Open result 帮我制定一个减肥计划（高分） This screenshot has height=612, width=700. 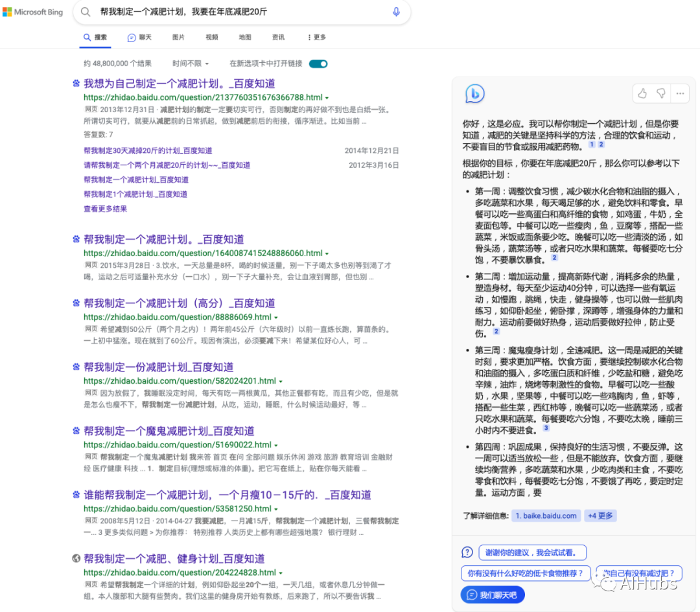(x=180, y=303)
